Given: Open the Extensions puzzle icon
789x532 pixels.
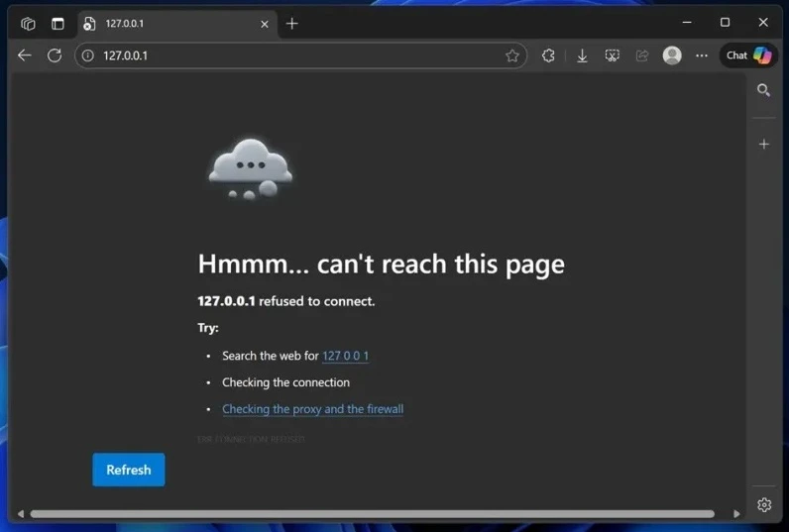Looking at the screenshot, I should 548,55.
